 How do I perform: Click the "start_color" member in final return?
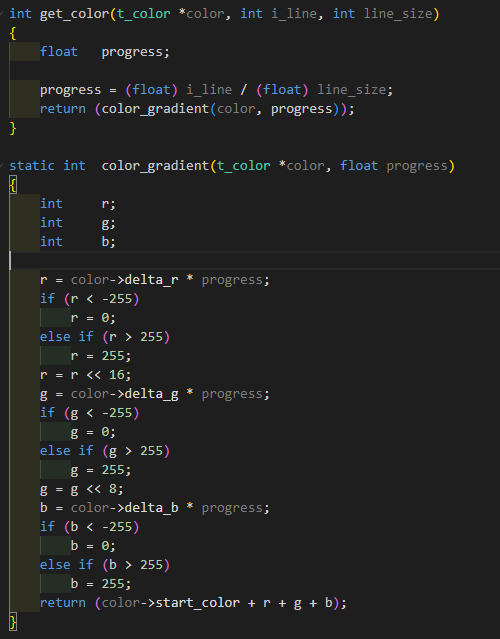198,603
